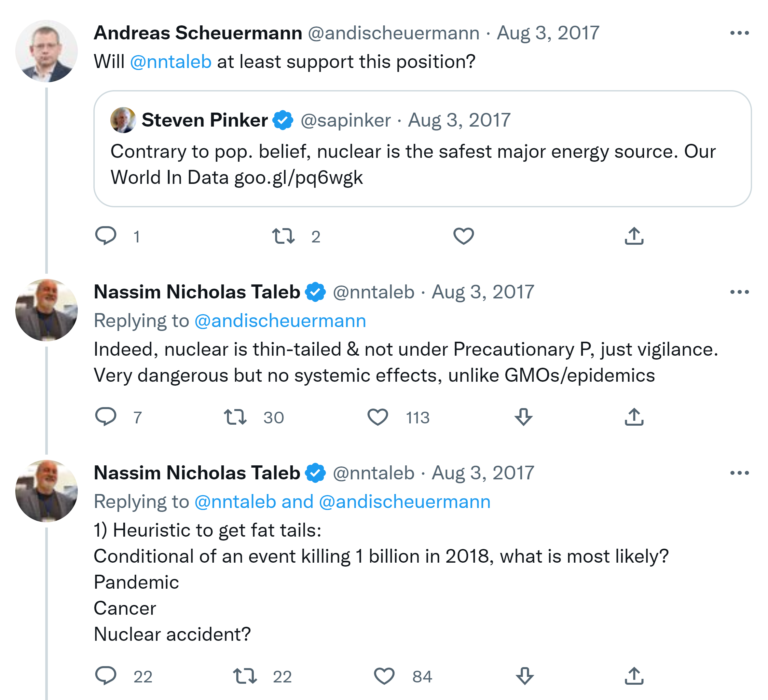Reply to Taleb's thin-tailed nuclear tweet
This screenshot has height=700, width=768.
[x=105, y=417]
